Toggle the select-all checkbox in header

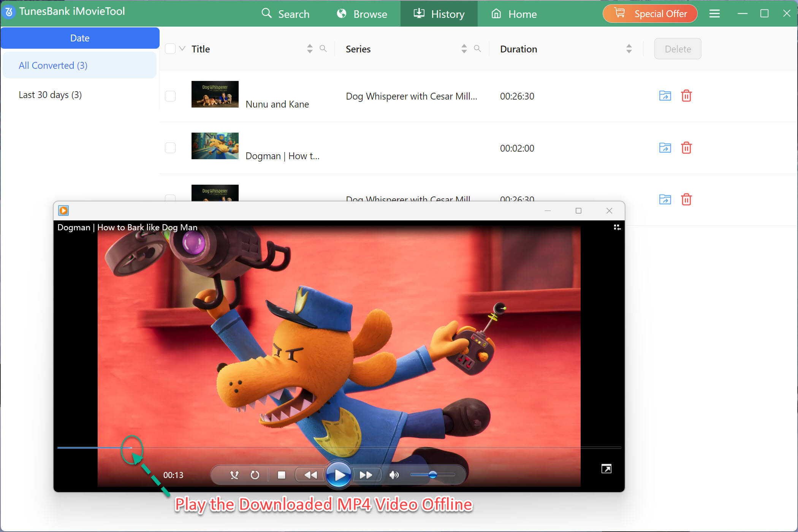[170, 48]
